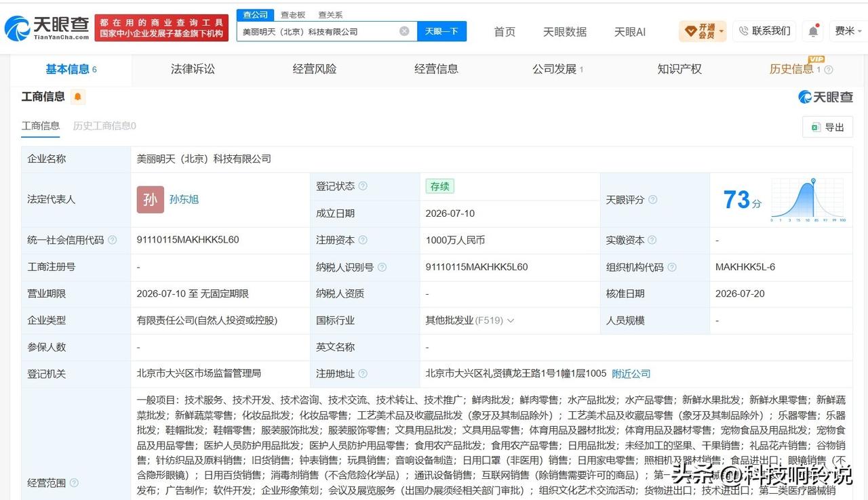
Task: Open the 经营信息 tab
Action: click(436, 69)
